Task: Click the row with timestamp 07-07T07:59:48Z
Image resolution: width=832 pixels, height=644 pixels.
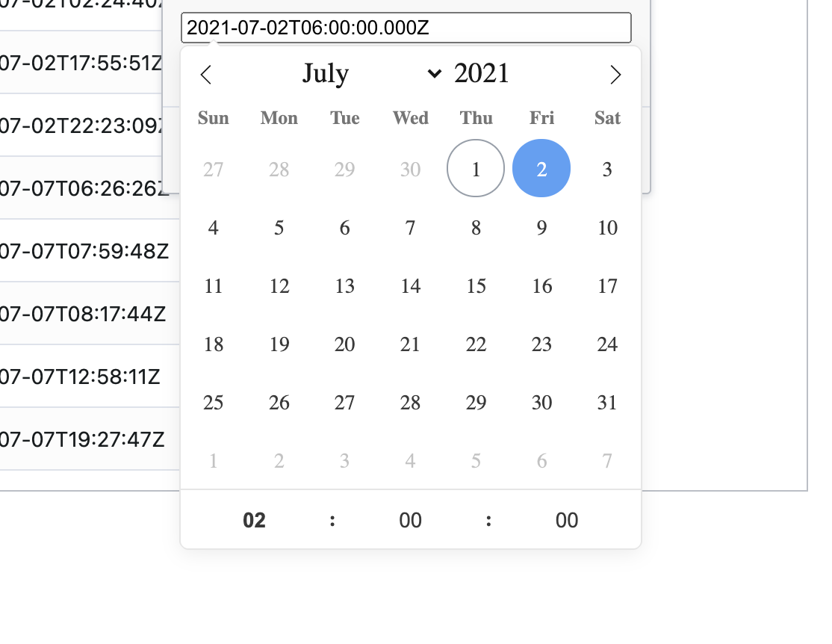Action: 84,250
